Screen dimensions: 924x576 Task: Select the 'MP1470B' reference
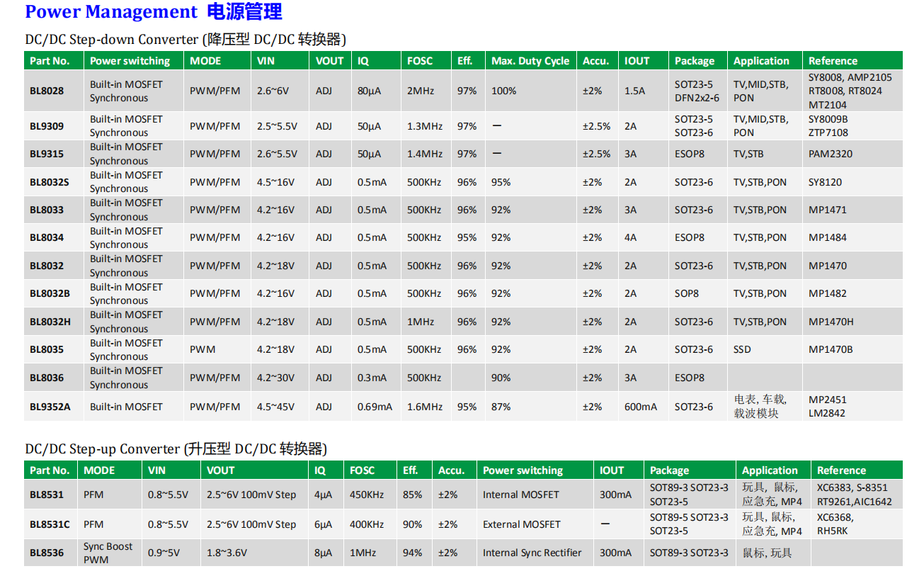click(x=831, y=349)
